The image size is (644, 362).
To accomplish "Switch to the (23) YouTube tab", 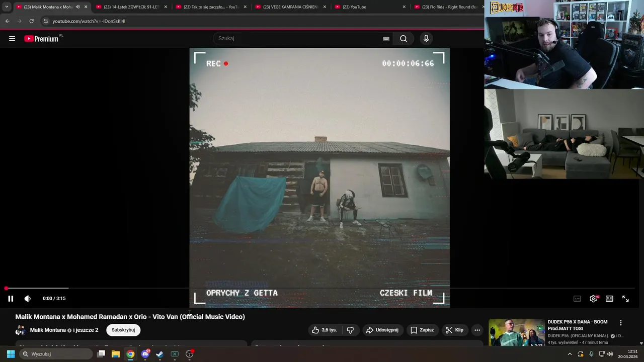I will point(370,7).
